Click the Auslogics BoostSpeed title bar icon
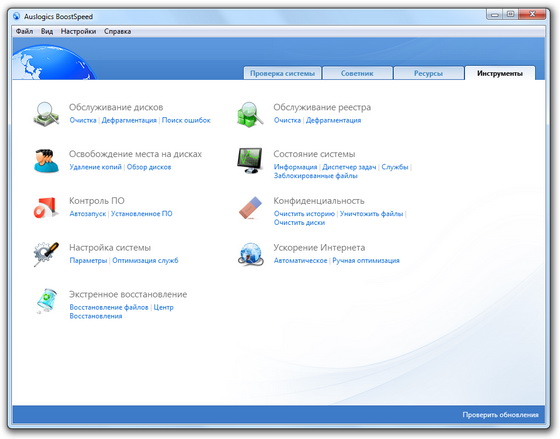 [16, 16]
